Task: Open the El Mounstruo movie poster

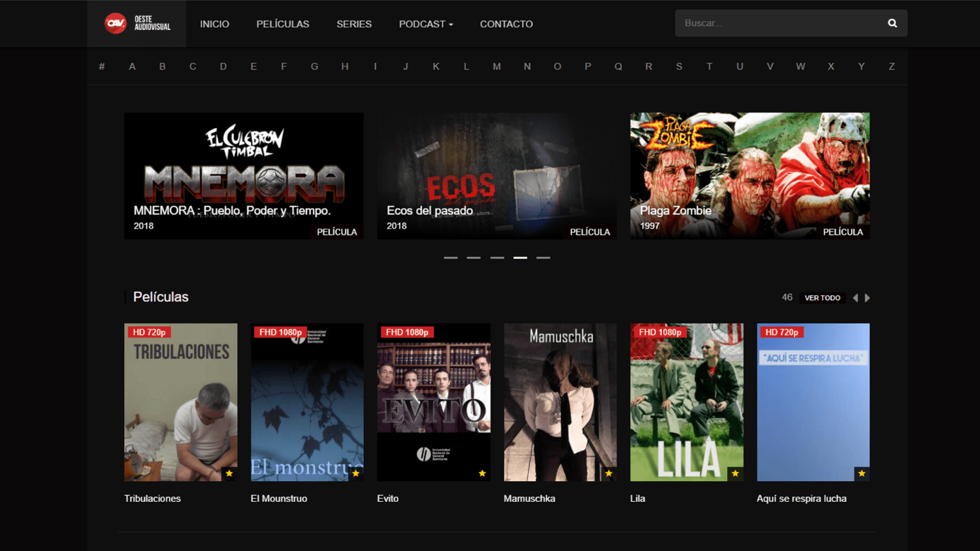Action: coord(307,402)
